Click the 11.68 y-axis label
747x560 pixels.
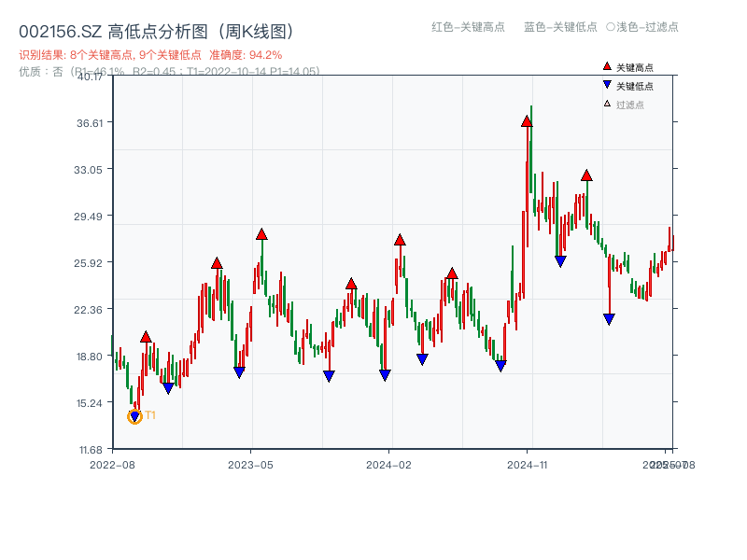(x=91, y=450)
